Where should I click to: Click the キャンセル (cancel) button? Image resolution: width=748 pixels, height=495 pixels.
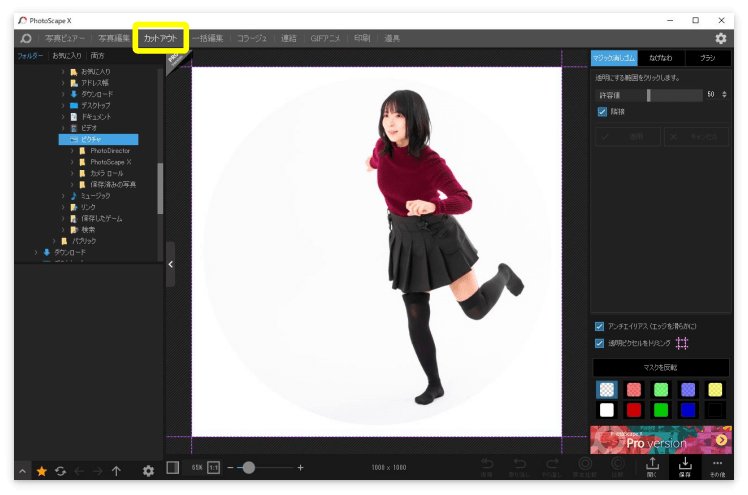696,137
